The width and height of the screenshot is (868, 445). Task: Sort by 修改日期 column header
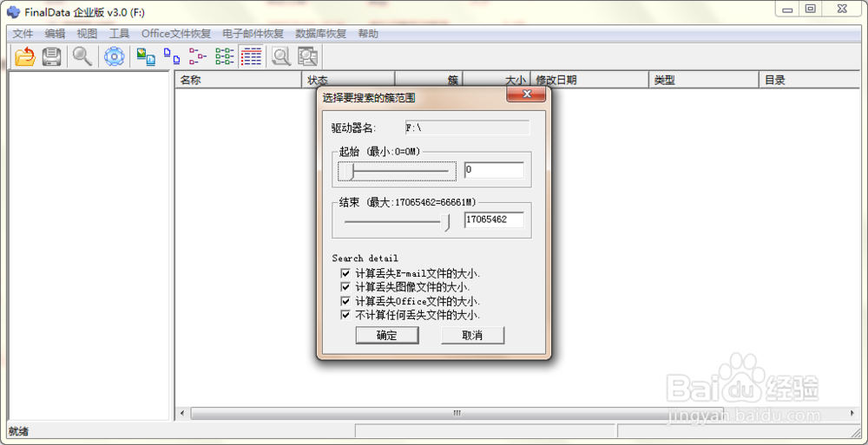pyautogui.click(x=589, y=80)
